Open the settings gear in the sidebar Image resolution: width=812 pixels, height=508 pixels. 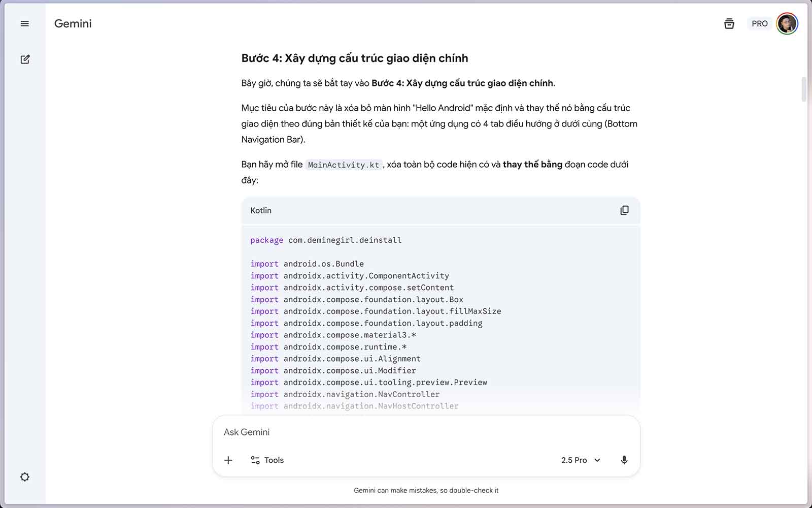[24, 477]
